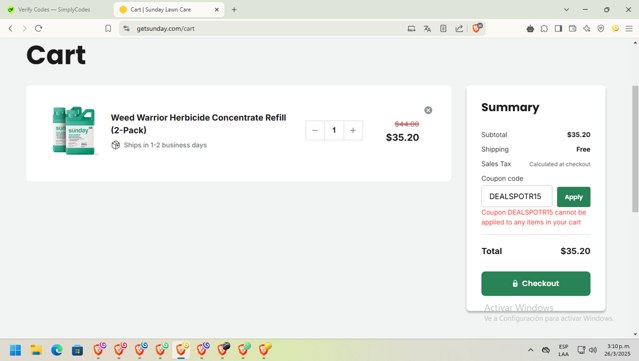Screen dimensions: 639x361
Task: Increase Weed Warrior quantity with plus button
Action: [353, 130]
